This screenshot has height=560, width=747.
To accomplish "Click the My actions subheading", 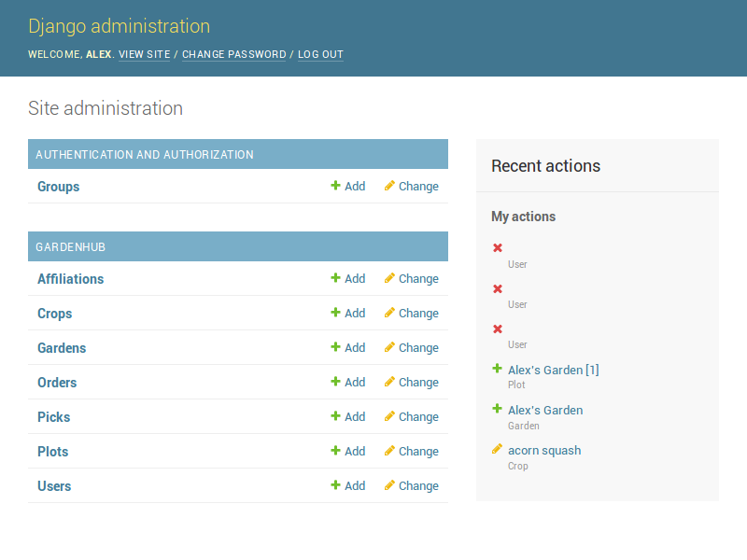I will tap(523, 217).
